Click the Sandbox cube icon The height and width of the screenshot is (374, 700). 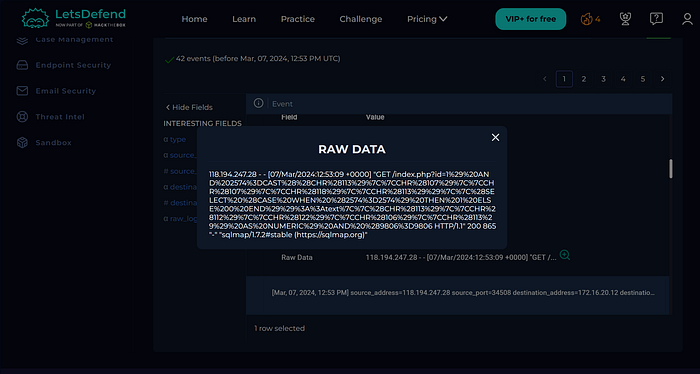pos(22,143)
